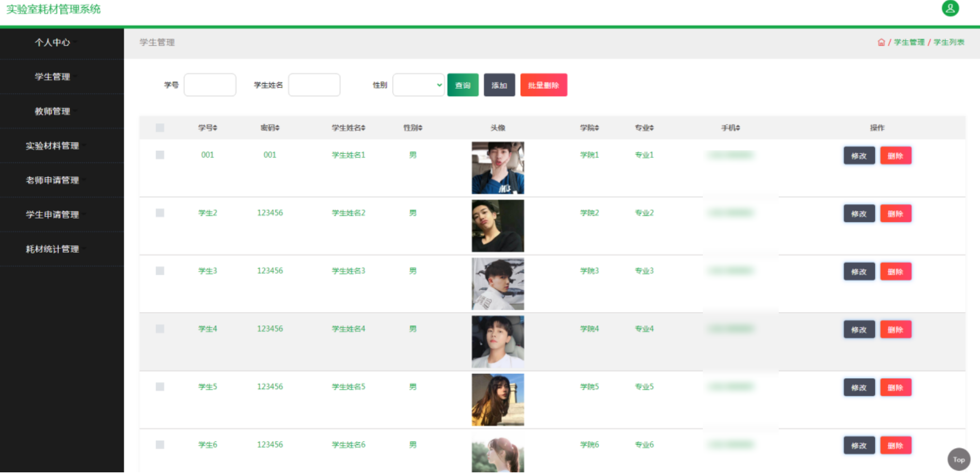Select the 学院2 cell
Screen dimensions: 980x474
pyautogui.click(x=590, y=213)
